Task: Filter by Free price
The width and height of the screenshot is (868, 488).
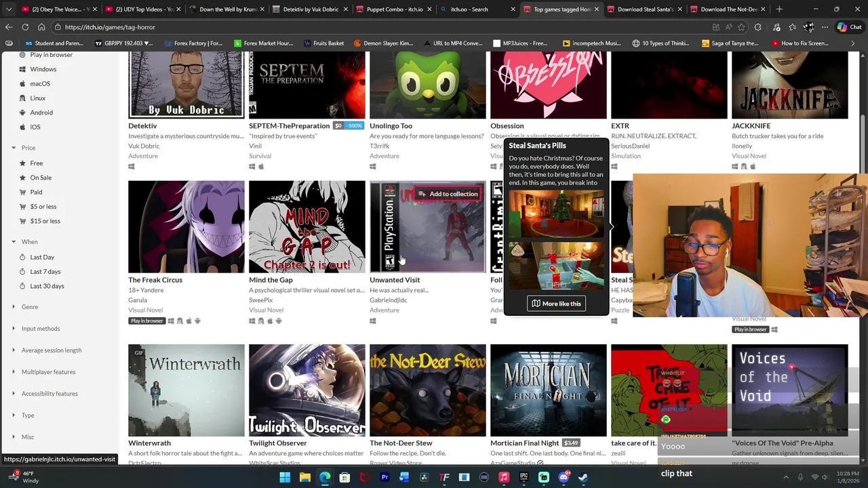Action: pos(36,163)
